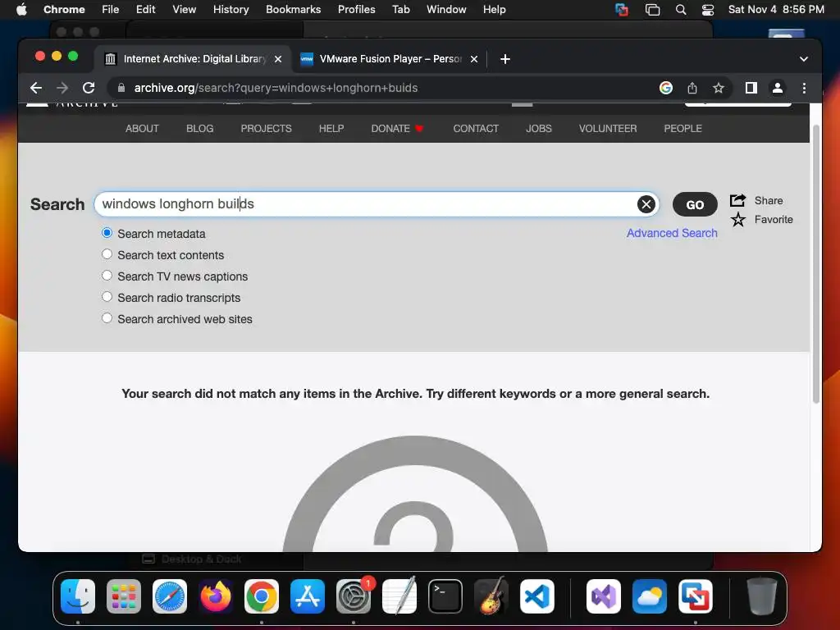Close the Internet Archive tab

278,59
